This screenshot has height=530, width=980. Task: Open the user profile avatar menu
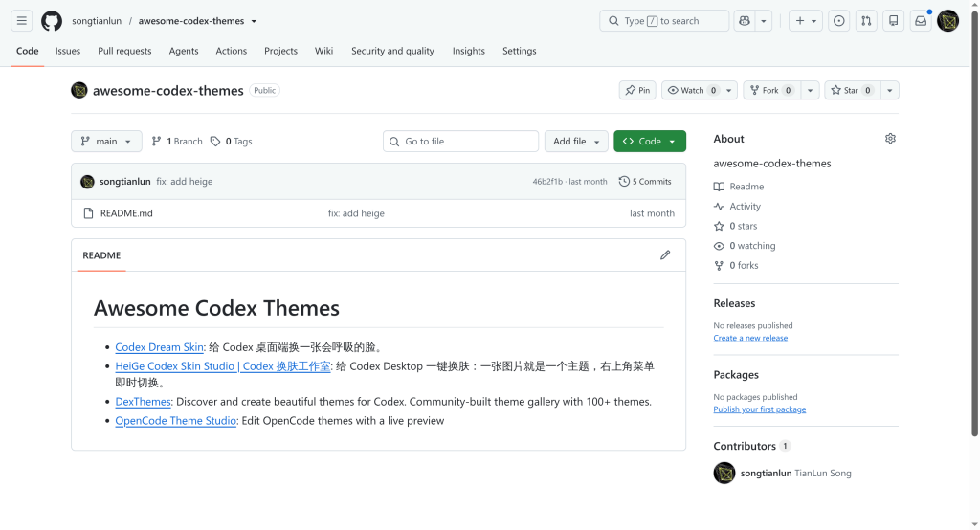948,21
